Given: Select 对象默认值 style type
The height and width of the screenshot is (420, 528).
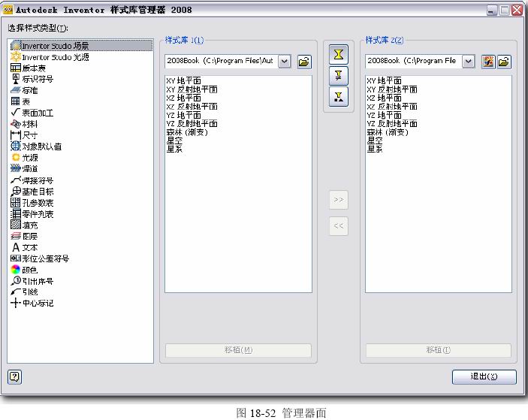Looking at the screenshot, I should click(x=36, y=147).
